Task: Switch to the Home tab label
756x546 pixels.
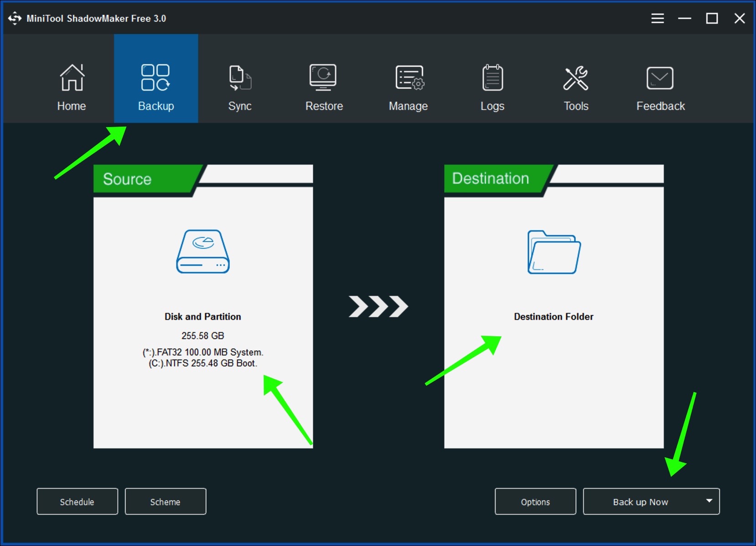Action: click(x=72, y=106)
